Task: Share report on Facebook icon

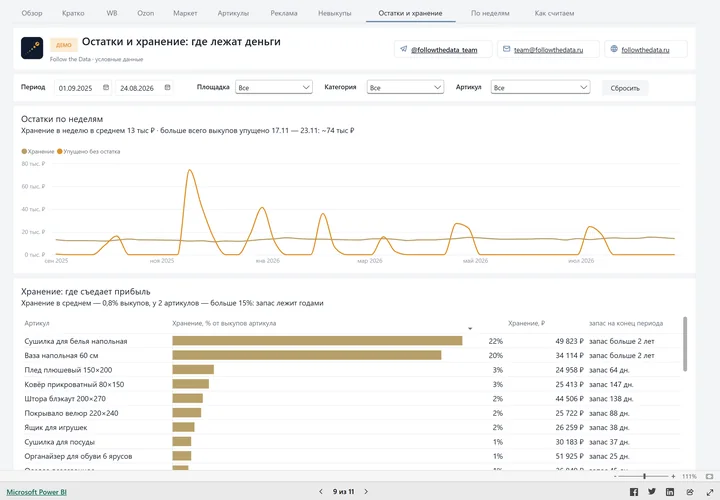Action: coord(634,492)
